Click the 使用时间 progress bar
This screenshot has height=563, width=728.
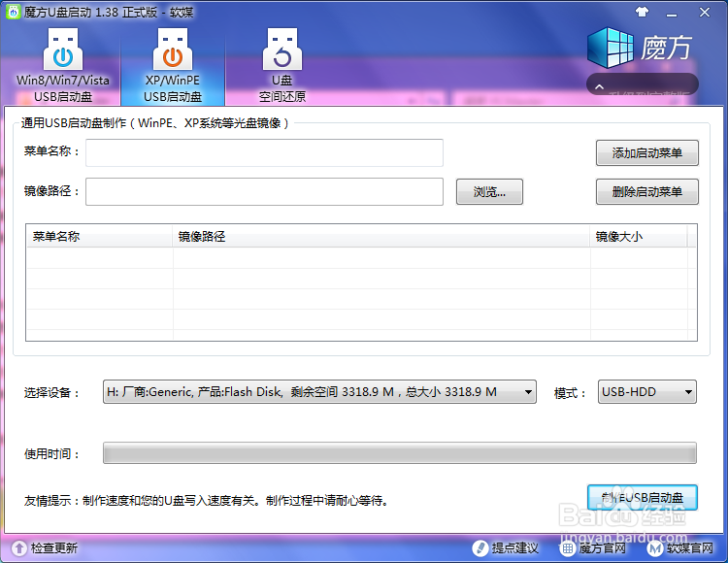[x=400, y=453]
